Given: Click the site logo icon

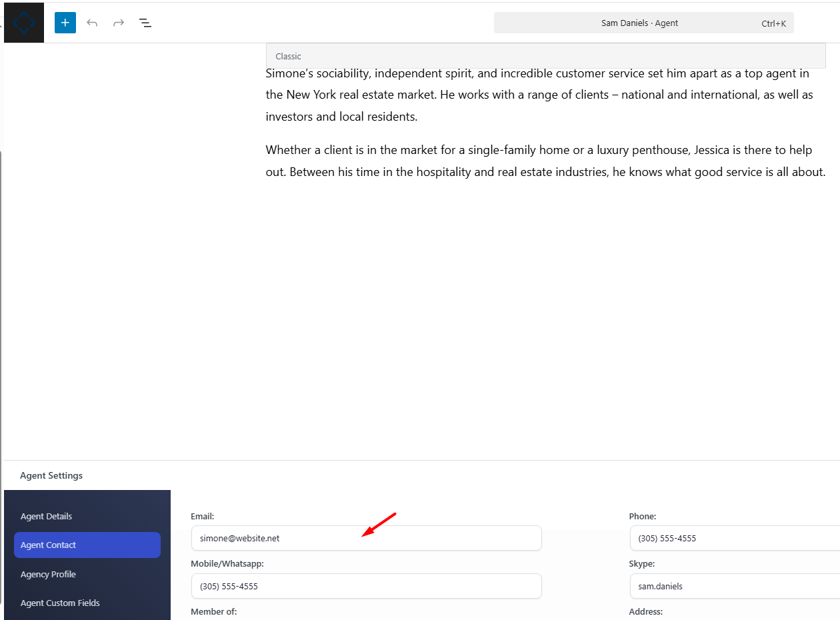Looking at the screenshot, I should tap(25, 23).
